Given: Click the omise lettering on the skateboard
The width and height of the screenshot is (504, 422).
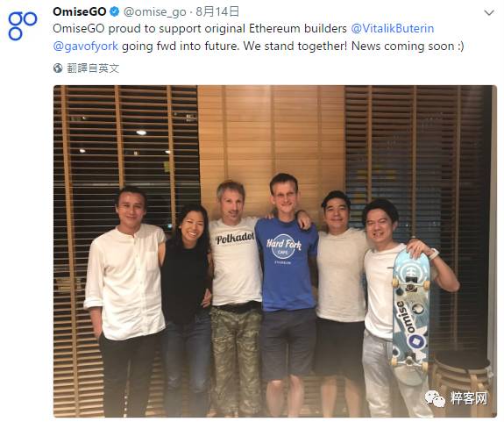Looking at the screenshot, I should (x=406, y=317).
